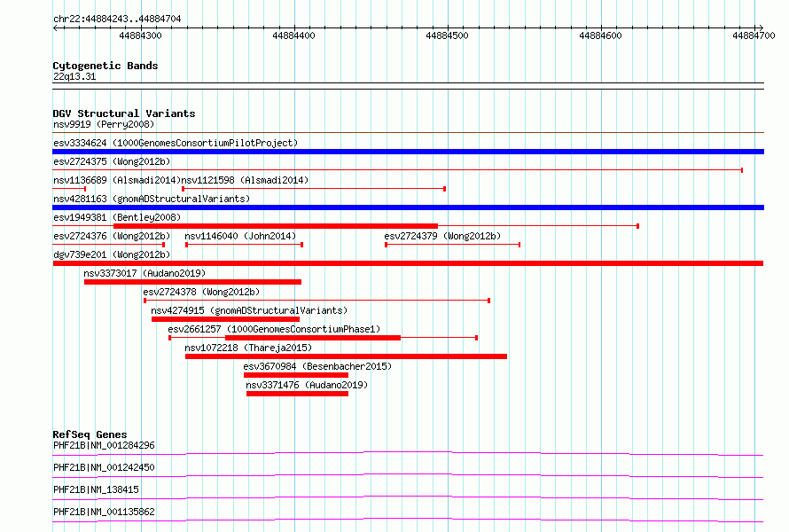Open nsv4274915 (gnomADStructuralVariants) label
Image resolution: width=789 pixels, height=532 pixels.
249,310
